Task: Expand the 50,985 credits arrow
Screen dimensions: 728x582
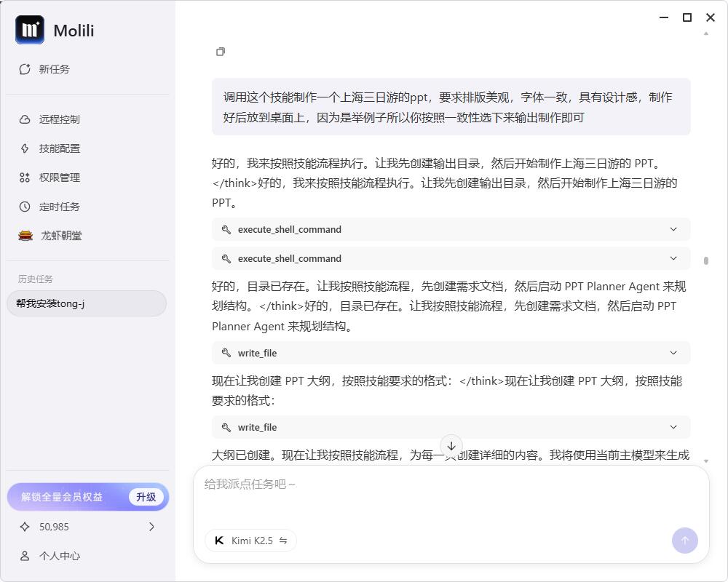Action: pyautogui.click(x=151, y=527)
